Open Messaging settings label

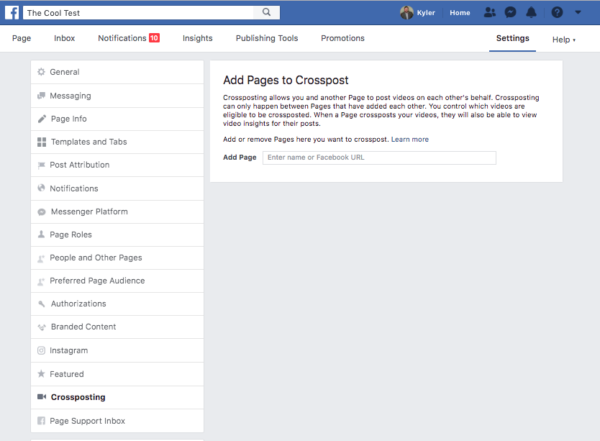(x=70, y=96)
